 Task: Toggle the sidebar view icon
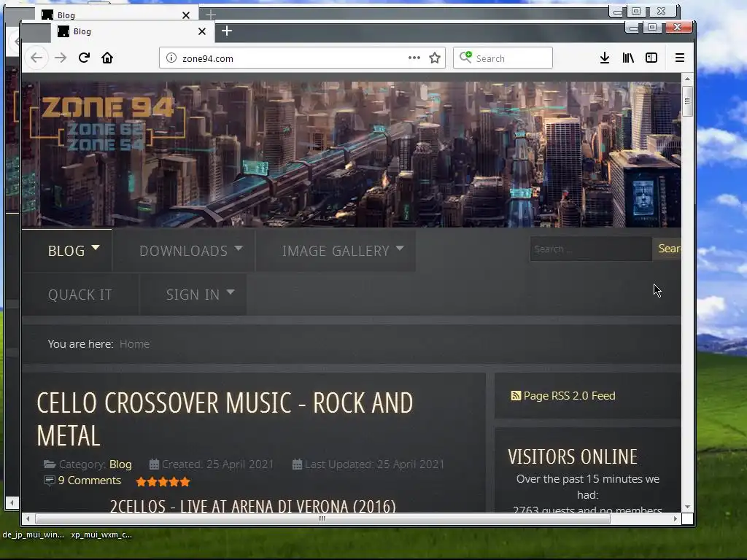(x=651, y=58)
